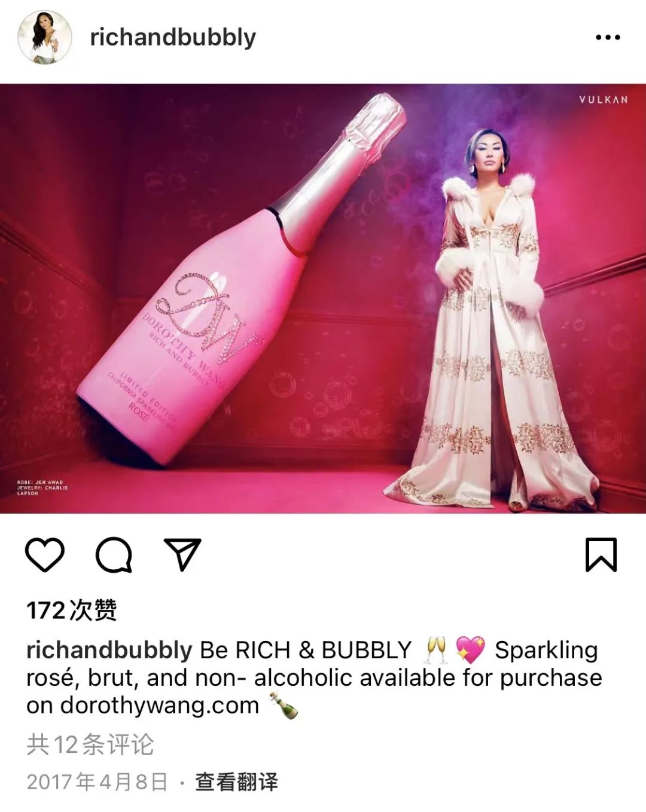Viewport: 646px width, 812px height.
Task: View all 12 comments
Action: pos(90,744)
